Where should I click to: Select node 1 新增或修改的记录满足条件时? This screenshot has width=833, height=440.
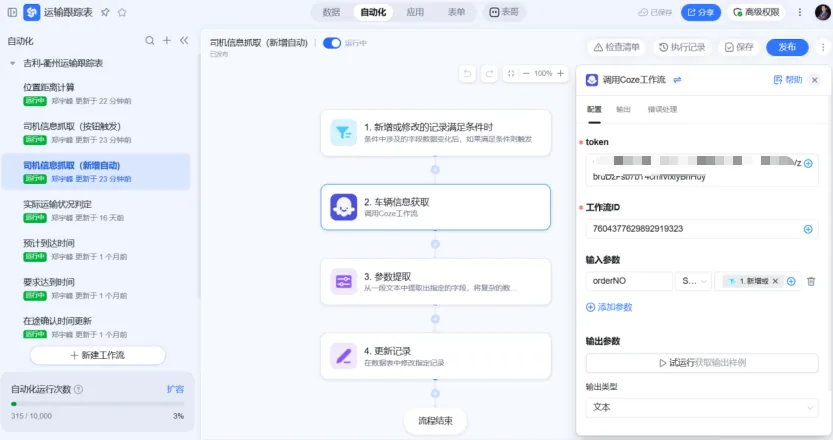tap(436, 133)
